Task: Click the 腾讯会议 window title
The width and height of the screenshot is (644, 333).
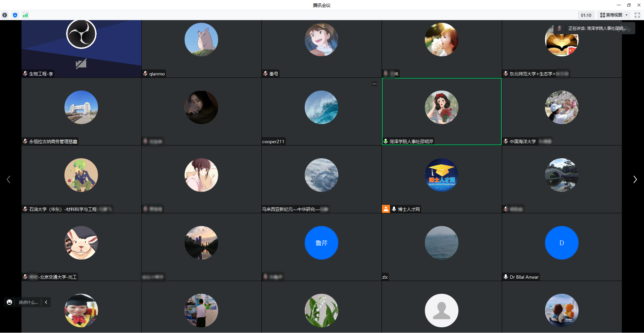Action: 322,5
